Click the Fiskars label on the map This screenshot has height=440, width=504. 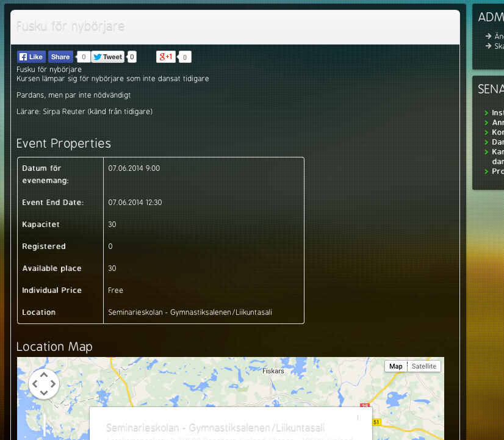[x=273, y=371]
